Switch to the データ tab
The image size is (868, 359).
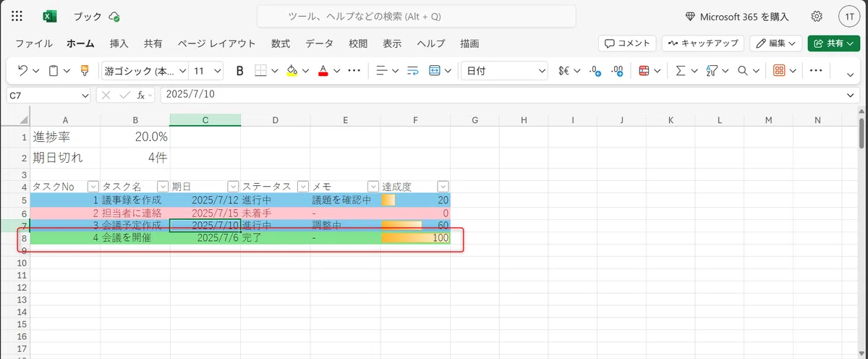(x=319, y=43)
